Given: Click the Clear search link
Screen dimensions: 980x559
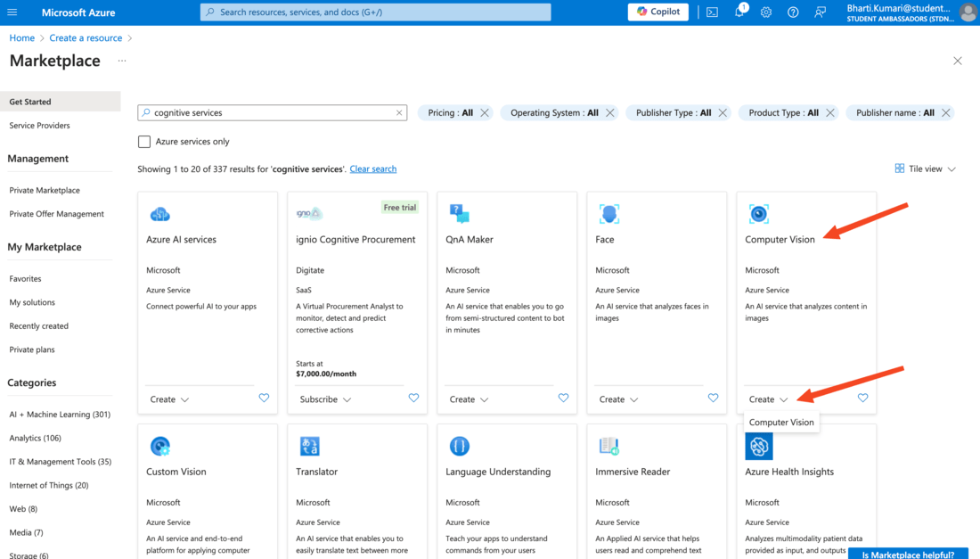Looking at the screenshot, I should pos(373,169).
